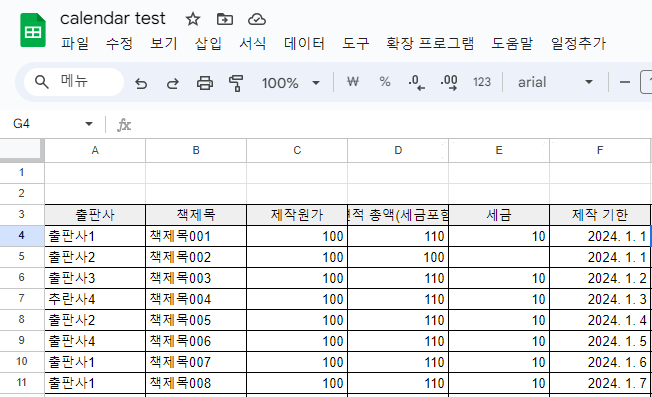Open the move to folder icon
The width and height of the screenshot is (652, 397).
point(225,19)
